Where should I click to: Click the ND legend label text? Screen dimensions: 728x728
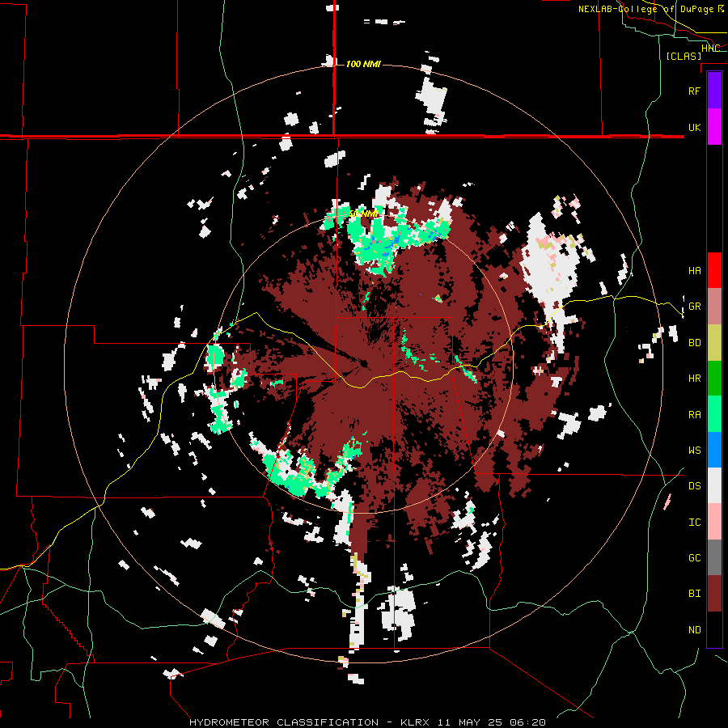(694, 630)
